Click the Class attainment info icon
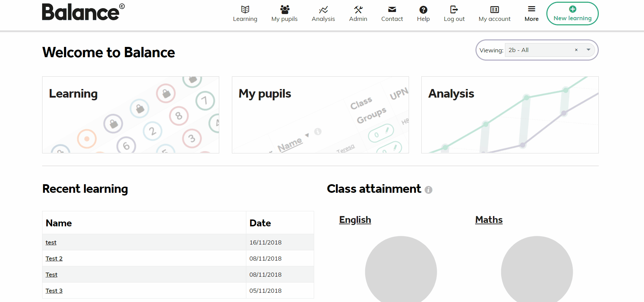This screenshot has width=644, height=302. pos(429,190)
